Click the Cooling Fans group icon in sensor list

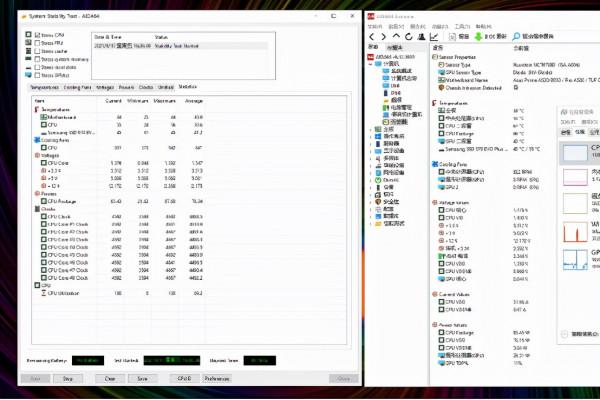click(435, 164)
